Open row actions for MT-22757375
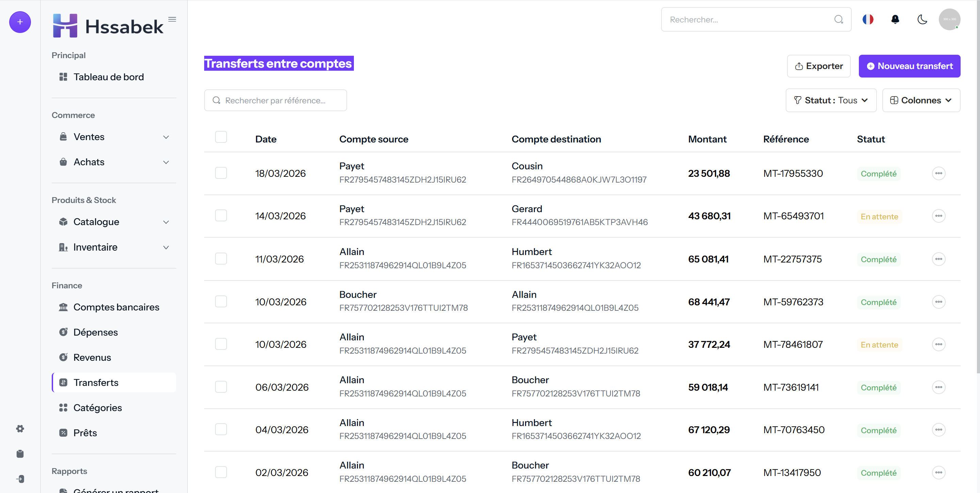The image size is (980, 493). [x=938, y=259]
